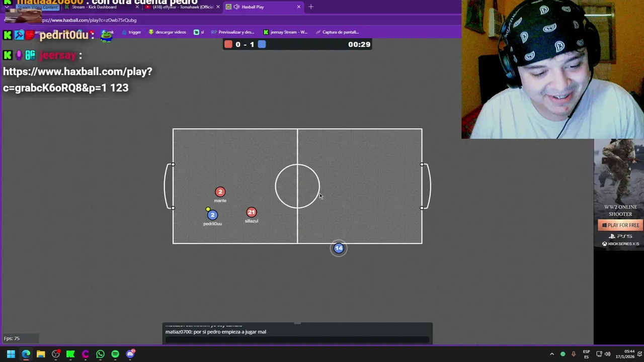
Task: Click the PLAY FOR FREE ad button
Action: (620, 225)
